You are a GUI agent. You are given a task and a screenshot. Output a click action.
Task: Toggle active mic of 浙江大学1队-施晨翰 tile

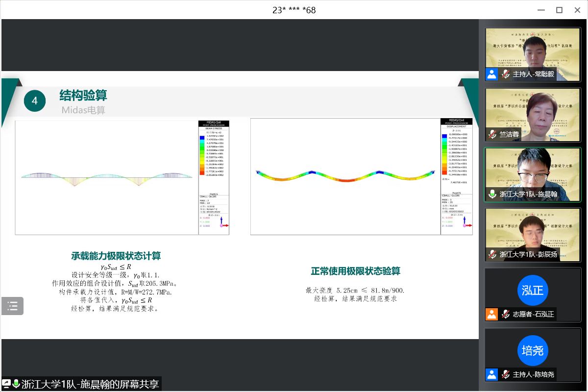coord(492,194)
